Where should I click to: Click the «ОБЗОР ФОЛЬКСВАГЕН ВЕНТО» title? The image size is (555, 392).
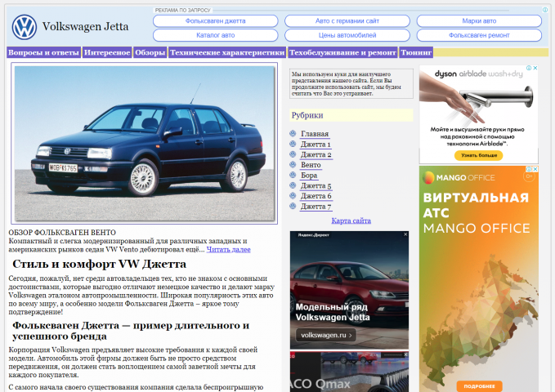pyautogui.click(x=62, y=233)
